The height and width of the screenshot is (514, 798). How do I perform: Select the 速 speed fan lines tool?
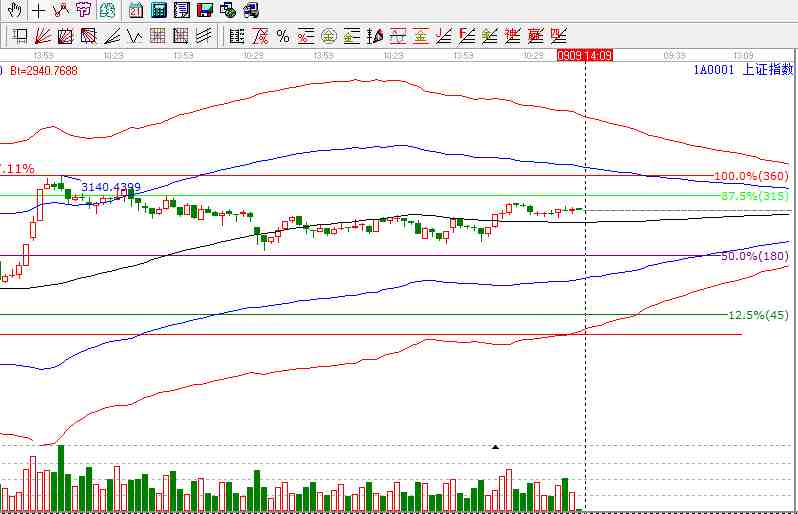[512, 36]
